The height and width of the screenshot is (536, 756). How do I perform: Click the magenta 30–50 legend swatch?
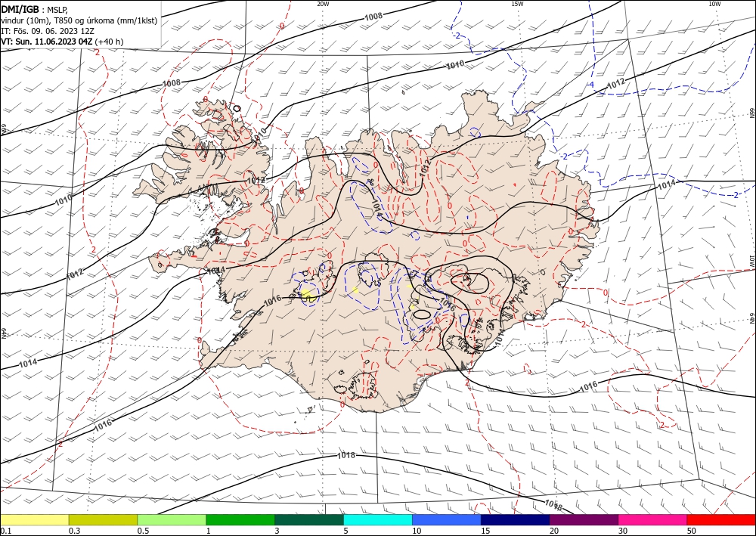652,519
